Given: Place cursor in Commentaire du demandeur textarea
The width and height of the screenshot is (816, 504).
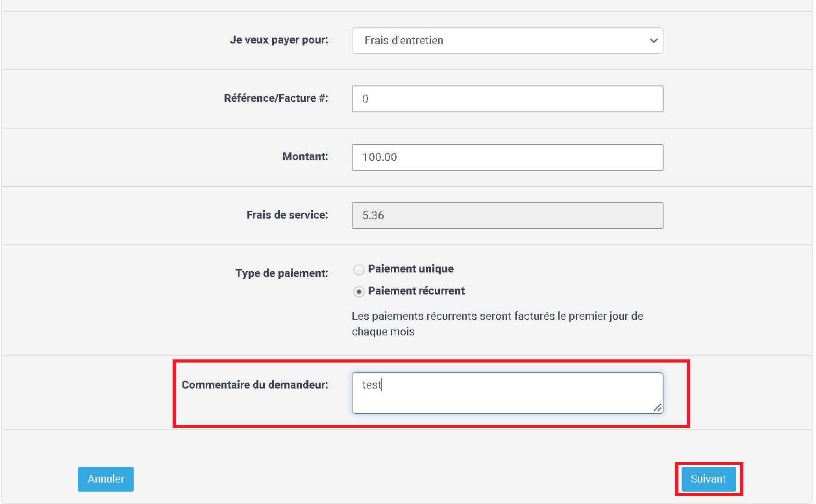Looking at the screenshot, I should tap(507, 393).
